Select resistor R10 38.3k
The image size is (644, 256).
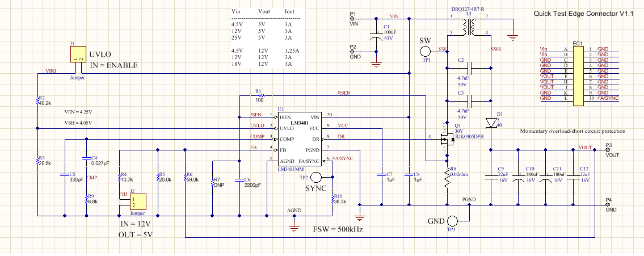332,199
